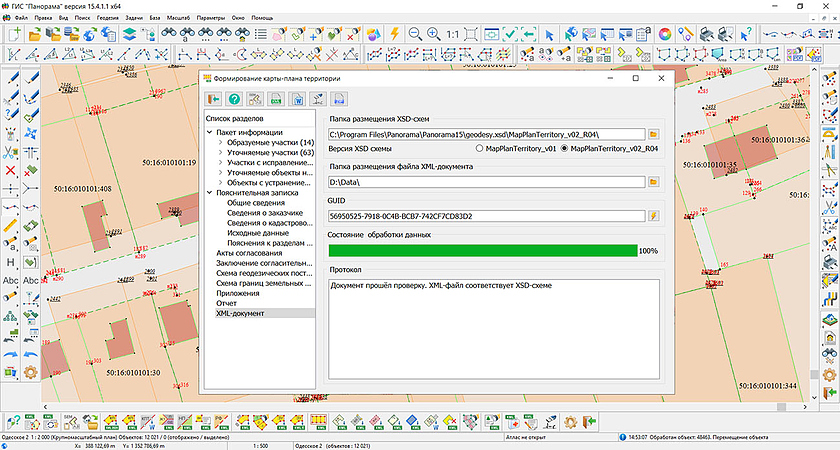Select MapPlanTerritory_v02_R04 radio button
Image resolution: width=840 pixels, height=450 pixels.
(x=564, y=148)
